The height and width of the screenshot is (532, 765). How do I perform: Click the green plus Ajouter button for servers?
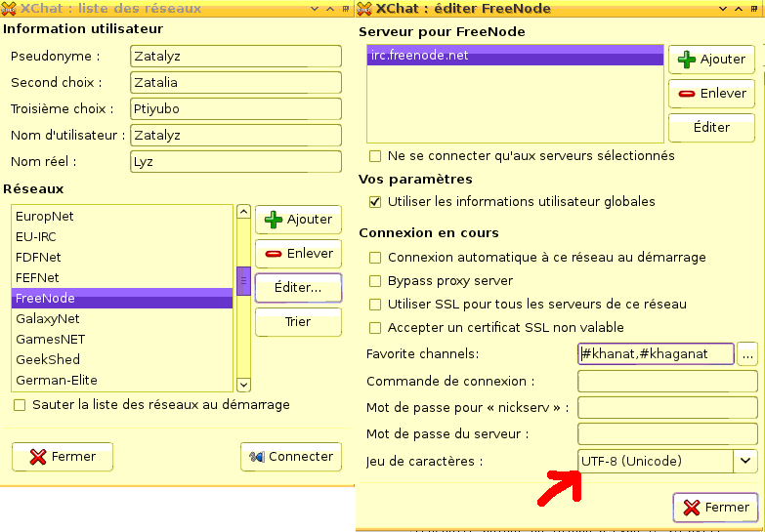711,60
